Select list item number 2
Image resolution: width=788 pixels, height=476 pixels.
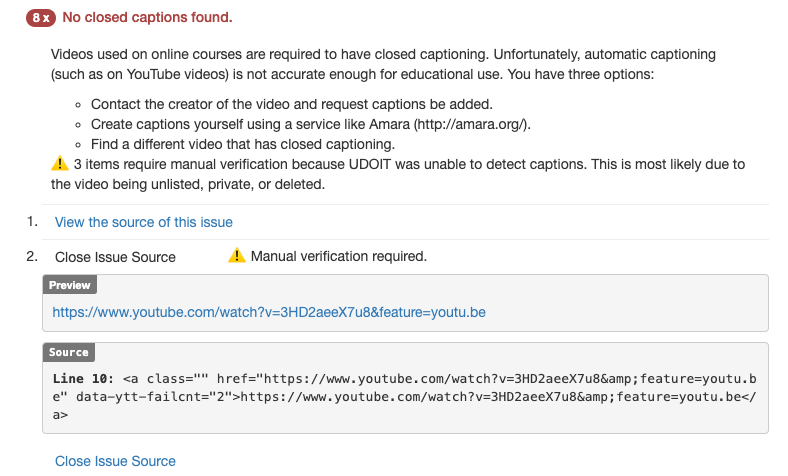coord(32,256)
